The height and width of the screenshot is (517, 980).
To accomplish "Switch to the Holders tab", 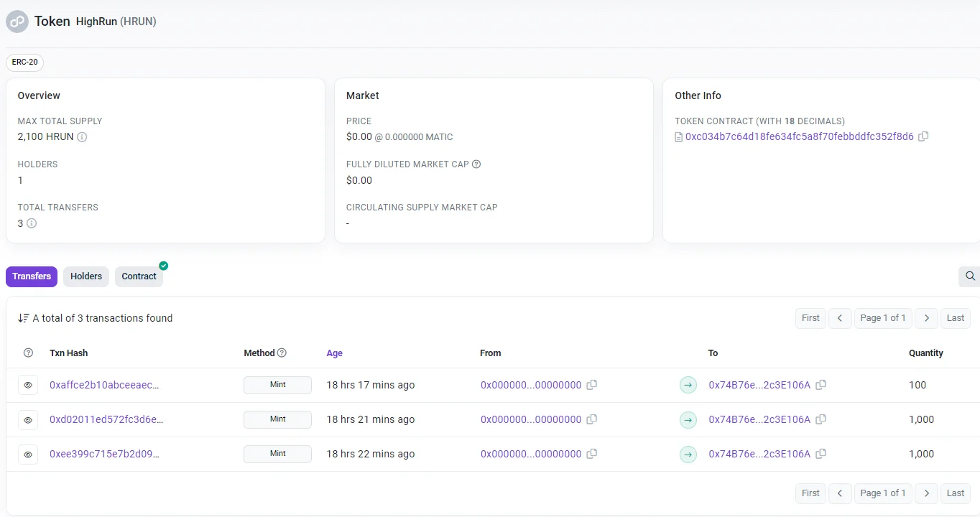I will click(x=86, y=276).
